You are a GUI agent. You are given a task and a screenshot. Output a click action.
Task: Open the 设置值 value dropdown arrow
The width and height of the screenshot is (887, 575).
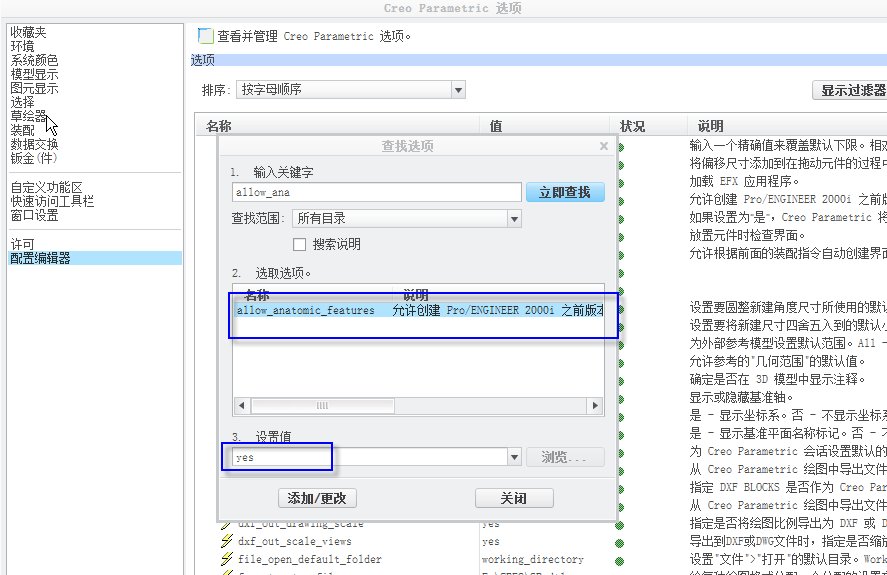(x=514, y=457)
